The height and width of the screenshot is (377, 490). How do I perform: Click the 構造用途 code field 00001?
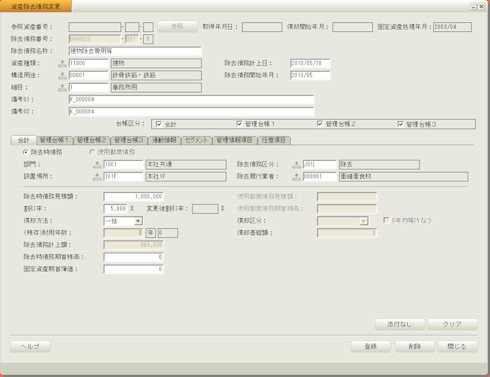[x=88, y=75]
